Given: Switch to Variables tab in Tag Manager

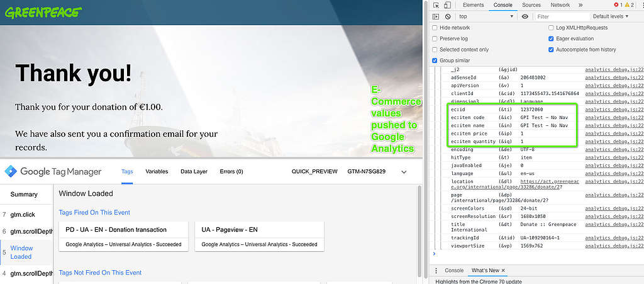Looking at the screenshot, I should point(157,171).
